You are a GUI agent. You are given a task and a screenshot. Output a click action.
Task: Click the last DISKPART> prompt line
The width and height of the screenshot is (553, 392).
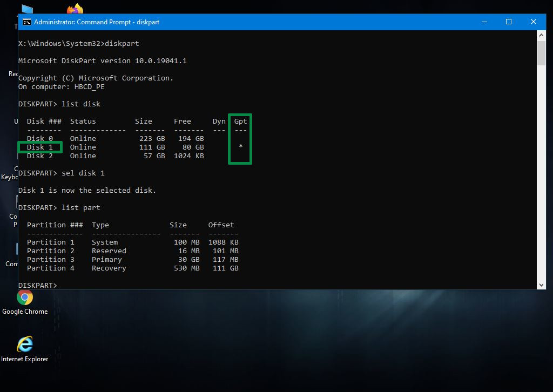click(x=37, y=285)
